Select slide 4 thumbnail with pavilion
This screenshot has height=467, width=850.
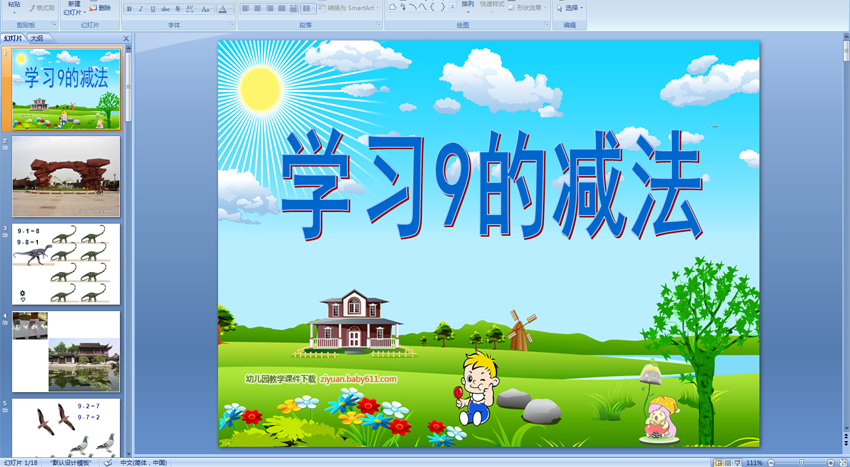click(x=66, y=351)
